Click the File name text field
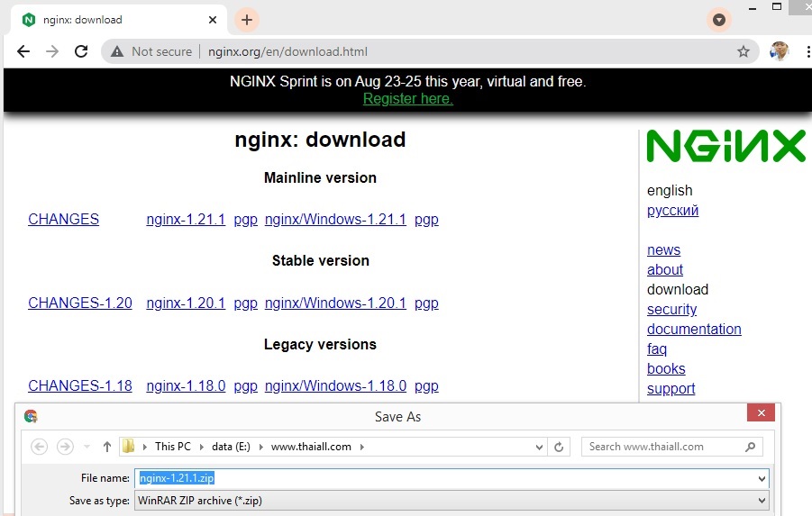The image size is (812, 516). pos(451,478)
